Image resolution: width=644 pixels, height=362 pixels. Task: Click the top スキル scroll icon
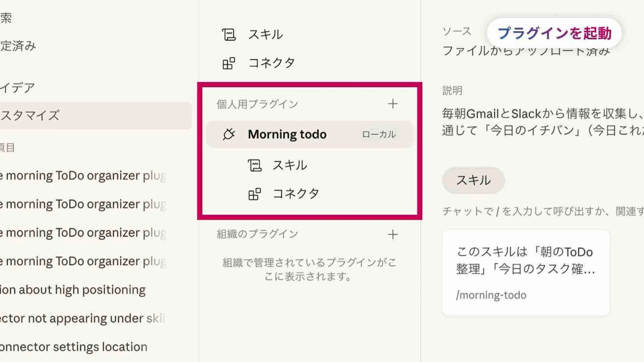coord(228,35)
